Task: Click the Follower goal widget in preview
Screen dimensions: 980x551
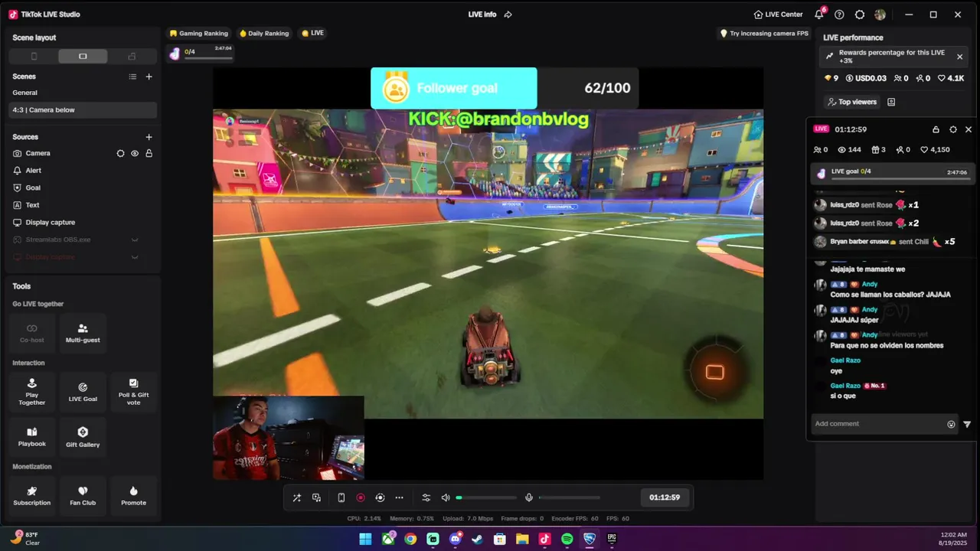Action: click(505, 88)
